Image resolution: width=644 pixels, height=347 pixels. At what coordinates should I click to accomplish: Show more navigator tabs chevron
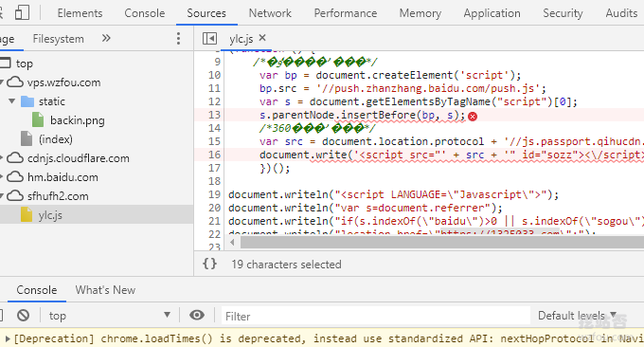click(x=106, y=38)
